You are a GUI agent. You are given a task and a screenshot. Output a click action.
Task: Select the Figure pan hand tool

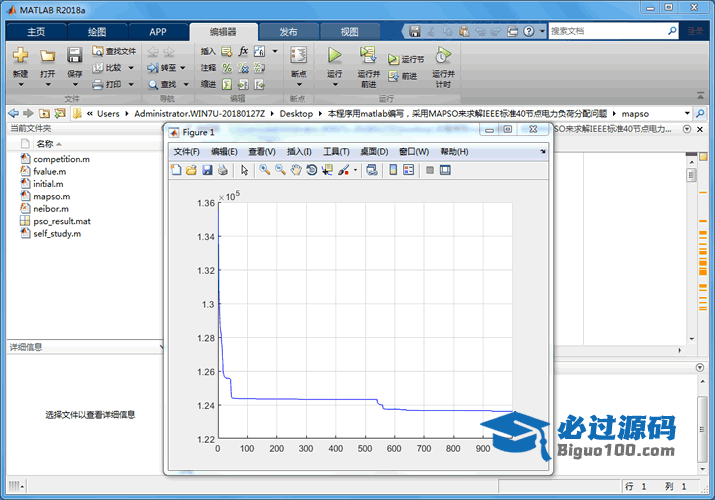pyautogui.click(x=296, y=170)
